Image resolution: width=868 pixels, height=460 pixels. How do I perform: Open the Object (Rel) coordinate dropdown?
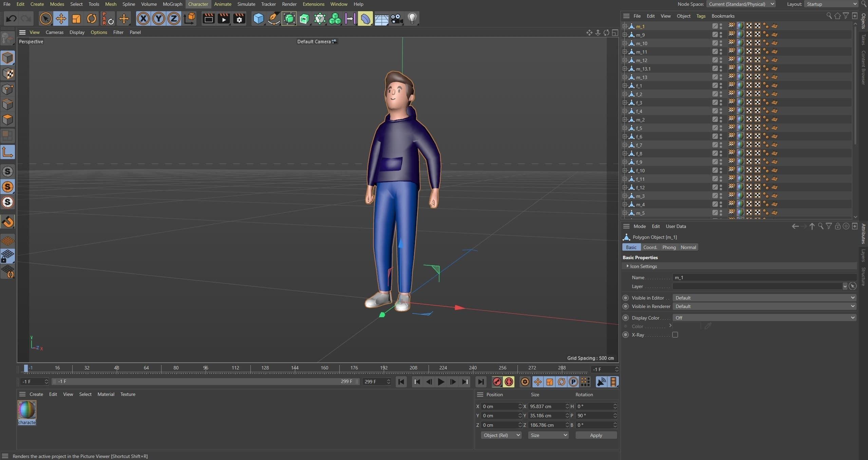pos(501,435)
